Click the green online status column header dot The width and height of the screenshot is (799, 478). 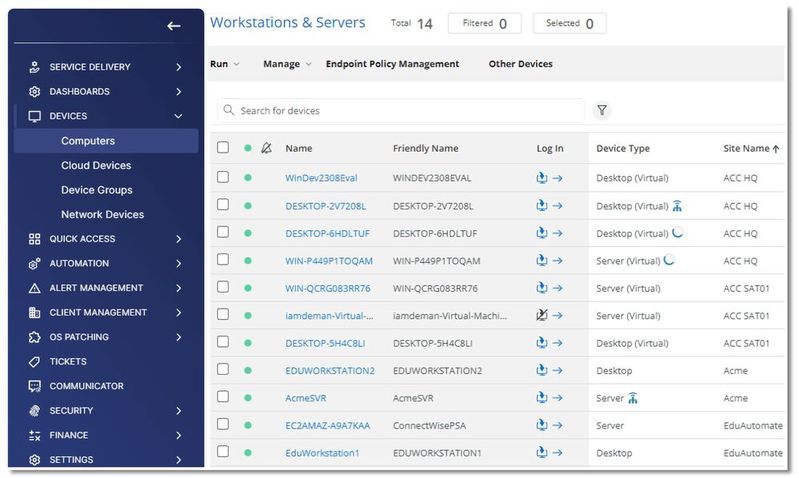[248, 148]
